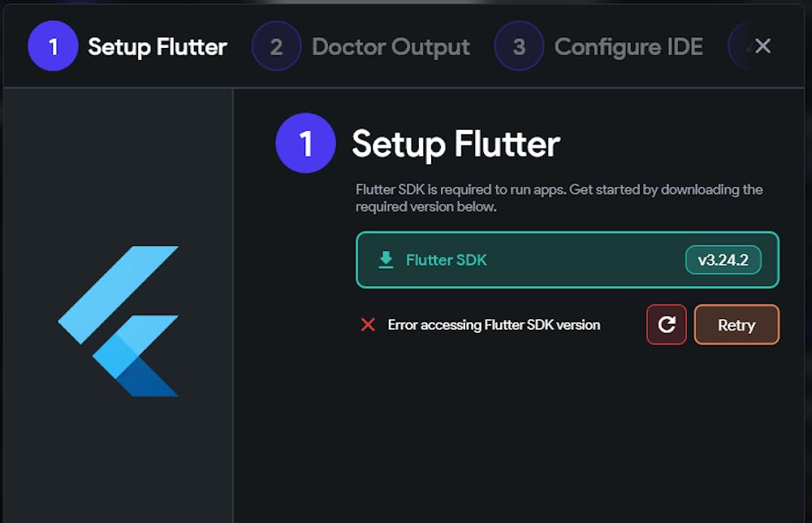The height and width of the screenshot is (523, 812).
Task: Click the partially hidden step 4 circle
Action: [741, 46]
